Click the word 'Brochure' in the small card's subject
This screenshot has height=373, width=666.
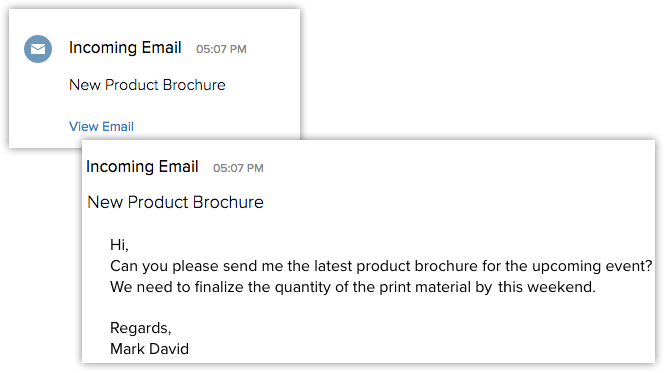[x=194, y=85]
